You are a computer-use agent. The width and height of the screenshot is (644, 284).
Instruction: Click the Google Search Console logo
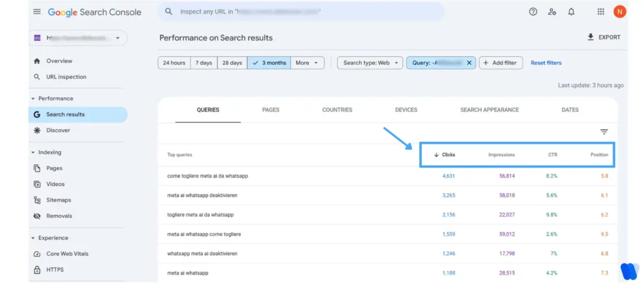(x=94, y=12)
